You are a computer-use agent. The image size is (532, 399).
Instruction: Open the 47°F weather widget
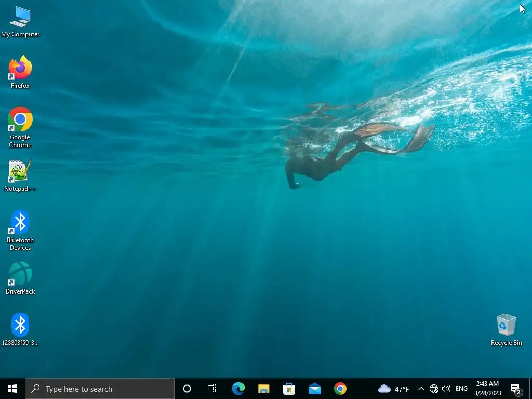click(x=393, y=389)
